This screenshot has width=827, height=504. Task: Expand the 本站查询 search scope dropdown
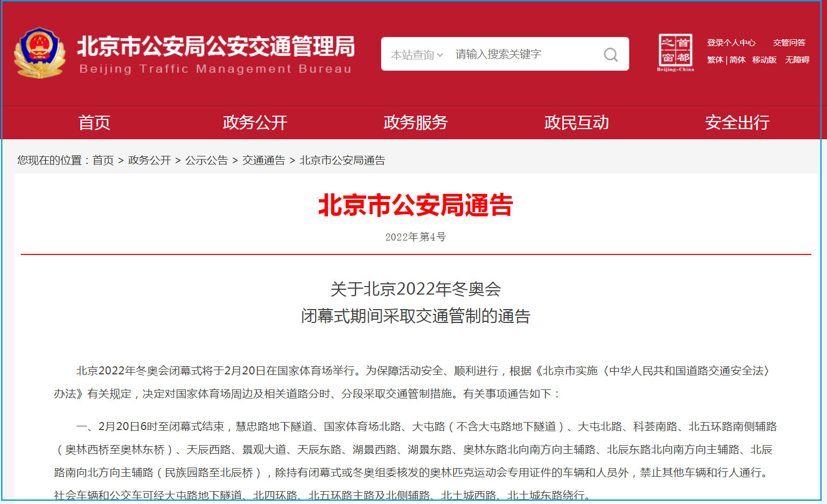point(416,55)
